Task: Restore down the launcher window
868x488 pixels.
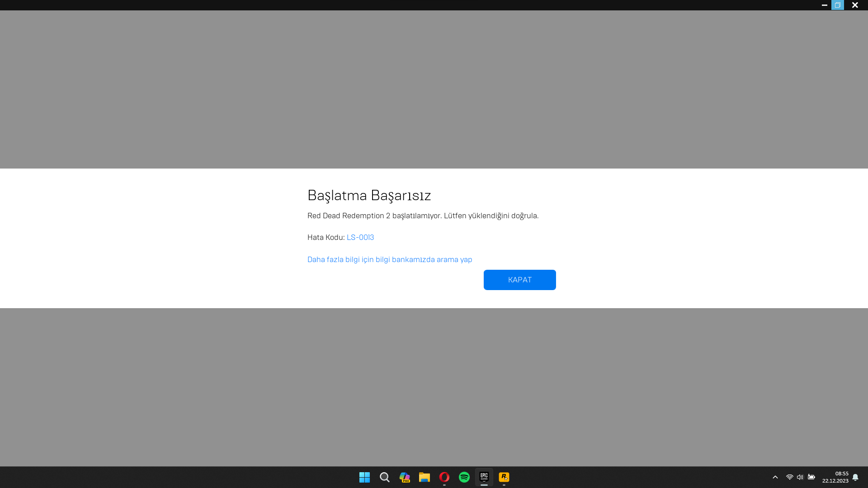Action: click(837, 5)
